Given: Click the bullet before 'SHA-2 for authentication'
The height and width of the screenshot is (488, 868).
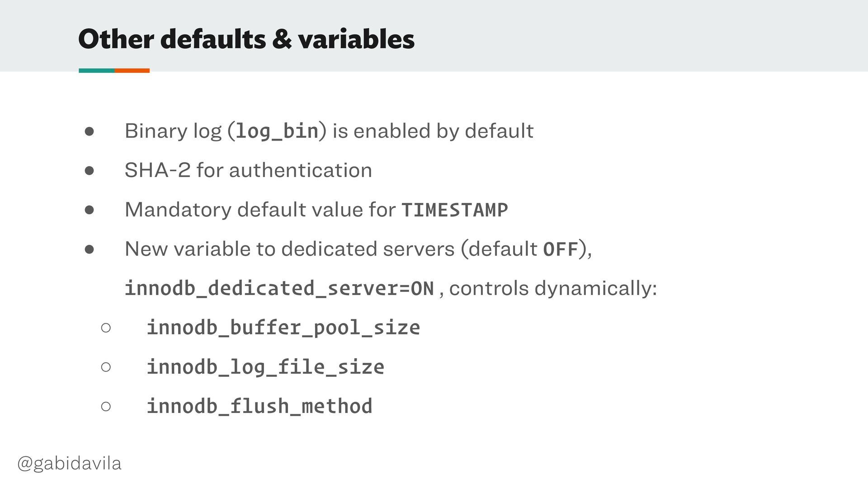Looking at the screenshot, I should 89,171.
